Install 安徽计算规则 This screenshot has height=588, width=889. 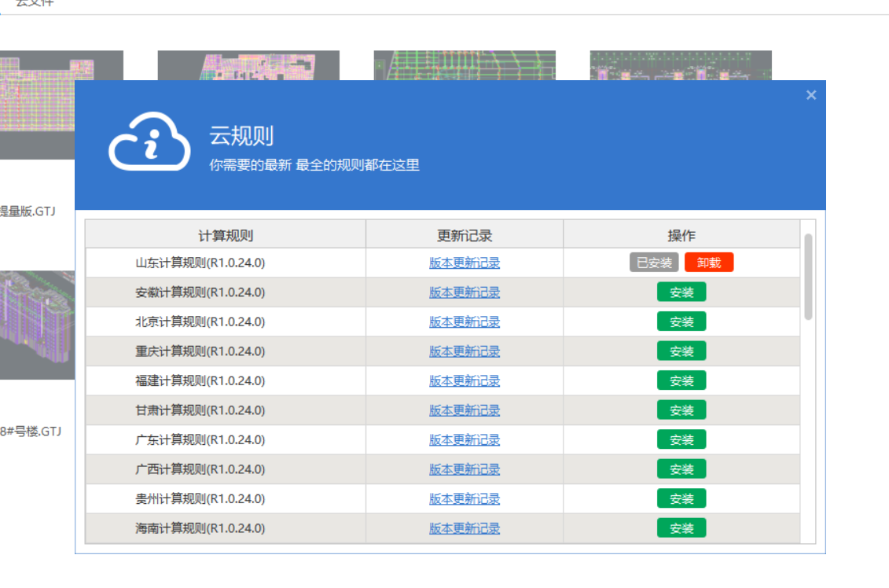point(681,292)
